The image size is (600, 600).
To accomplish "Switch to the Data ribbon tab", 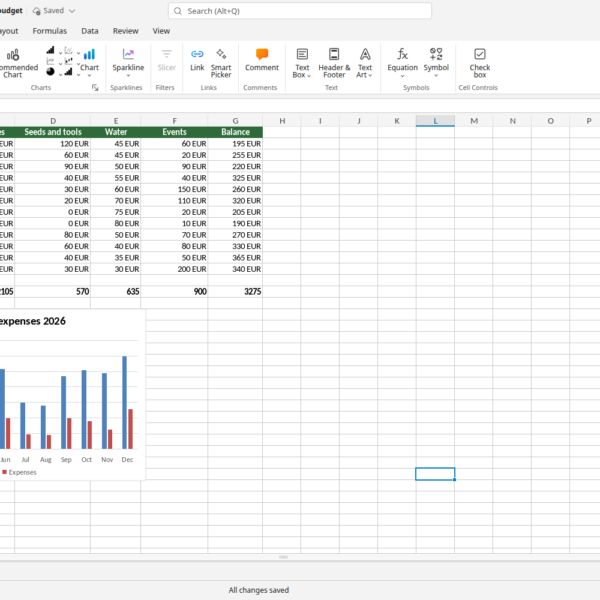I will click(90, 31).
